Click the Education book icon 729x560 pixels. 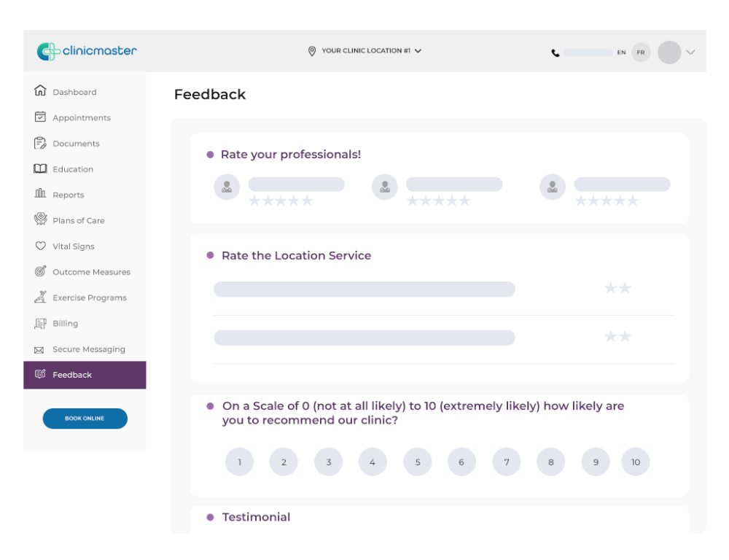[42, 168]
